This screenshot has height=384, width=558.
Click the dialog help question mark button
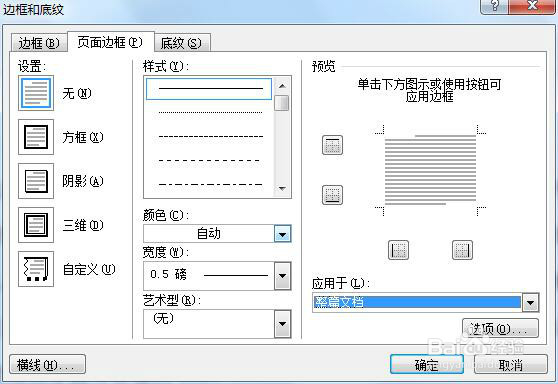[x=494, y=6]
